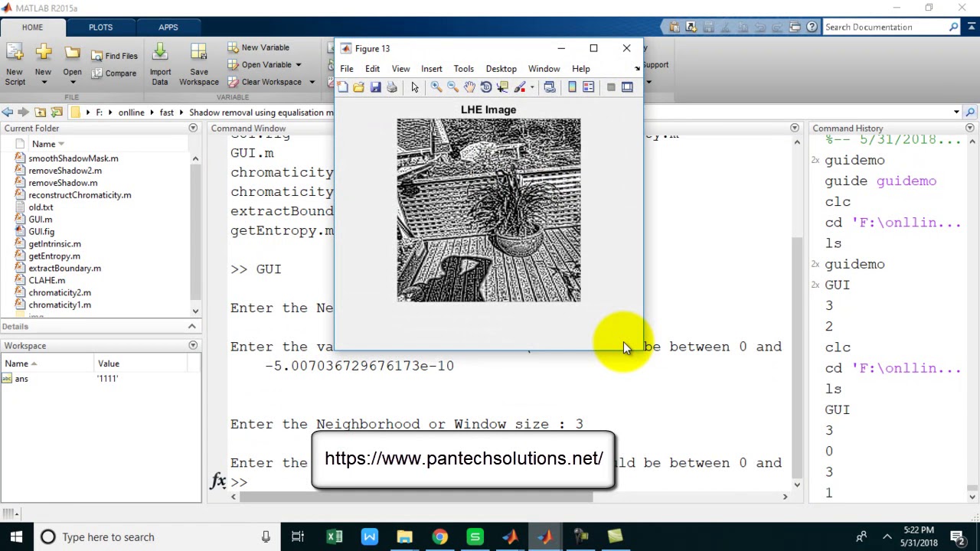Viewport: 980px width, 551px height.
Task: Activate the Zoom Out tool in Figure 13
Action: pyautogui.click(x=452, y=87)
